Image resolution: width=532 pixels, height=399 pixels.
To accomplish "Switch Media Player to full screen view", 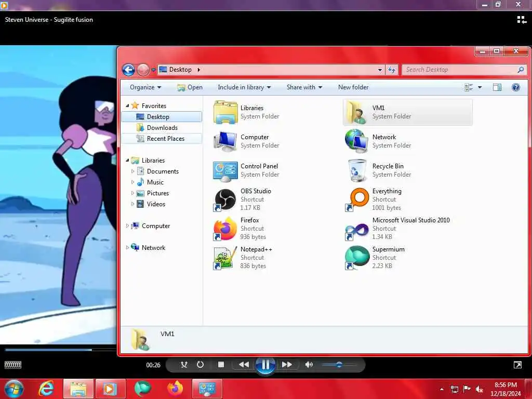I will tap(518, 365).
